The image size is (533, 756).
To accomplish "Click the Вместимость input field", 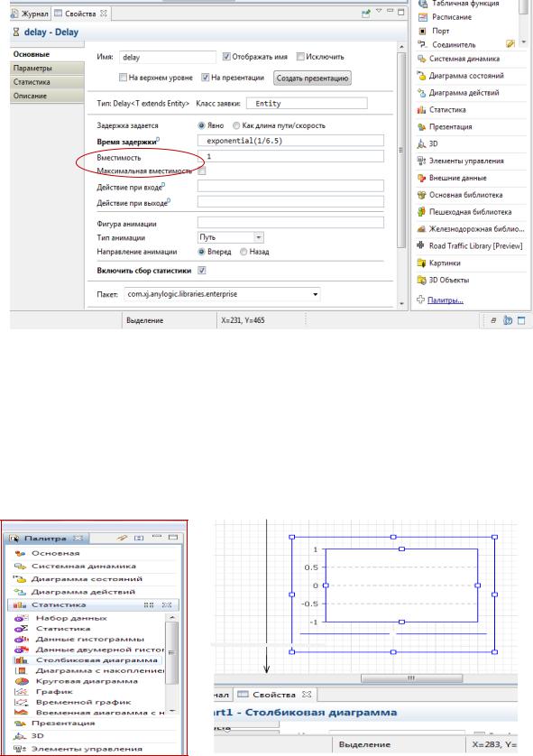I will click(x=290, y=156).
